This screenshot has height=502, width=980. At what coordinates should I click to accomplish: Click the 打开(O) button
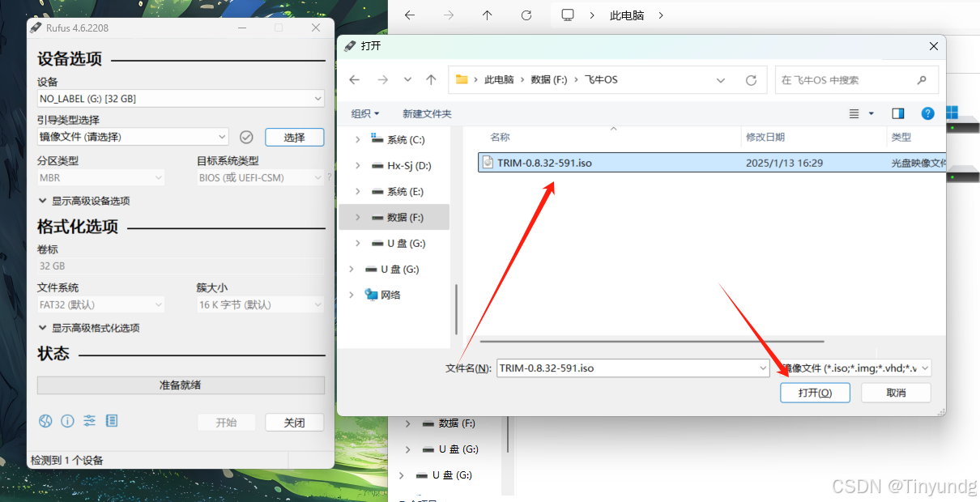point(815,393)
